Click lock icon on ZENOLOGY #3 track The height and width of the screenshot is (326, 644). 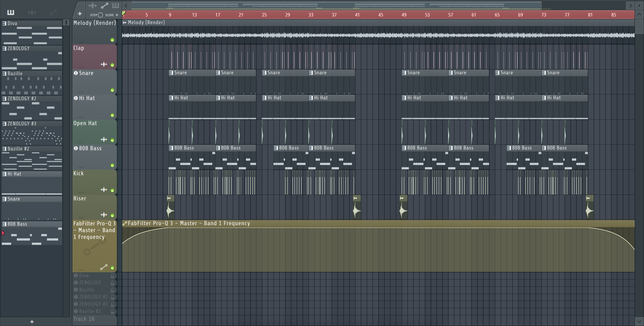tap(112, 304)
